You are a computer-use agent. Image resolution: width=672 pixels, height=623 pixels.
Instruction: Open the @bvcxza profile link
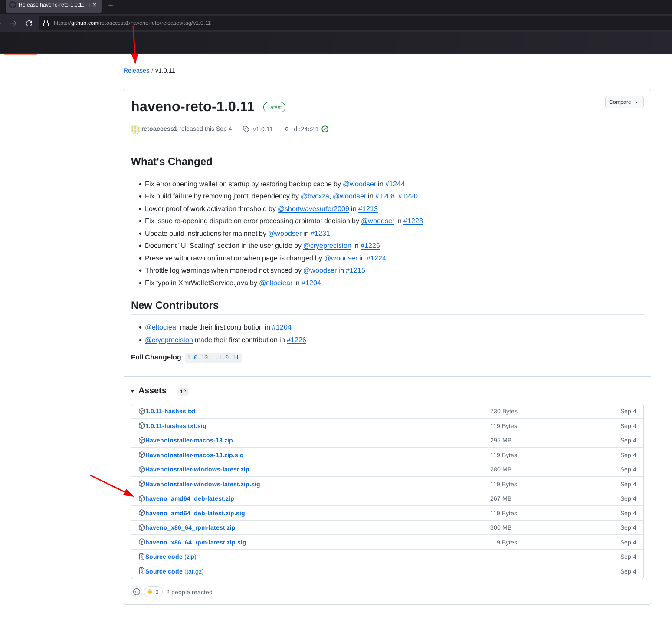pos(315,196)
